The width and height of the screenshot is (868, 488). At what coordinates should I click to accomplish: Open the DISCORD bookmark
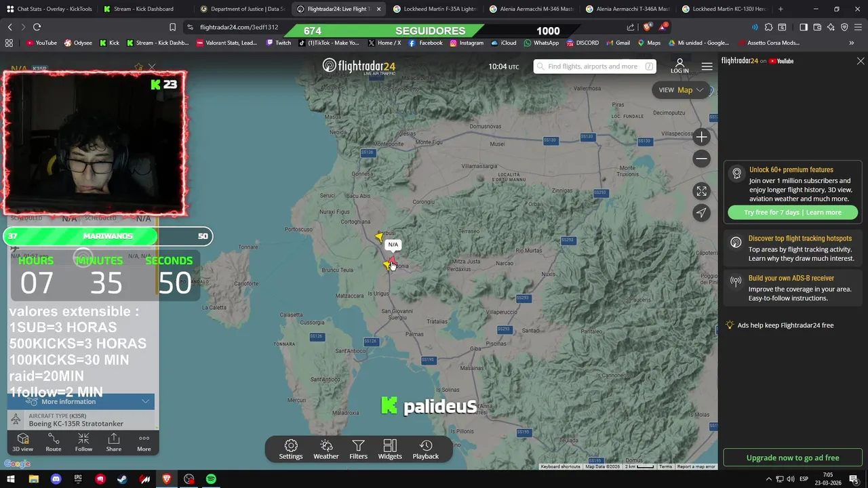click(583, 43)
